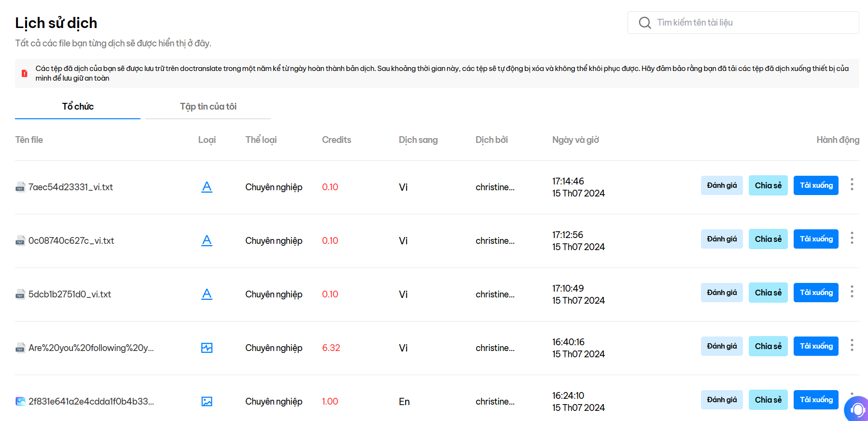Open the 5dcb1b2751d0_vi.txt file name

click(70, 294)
